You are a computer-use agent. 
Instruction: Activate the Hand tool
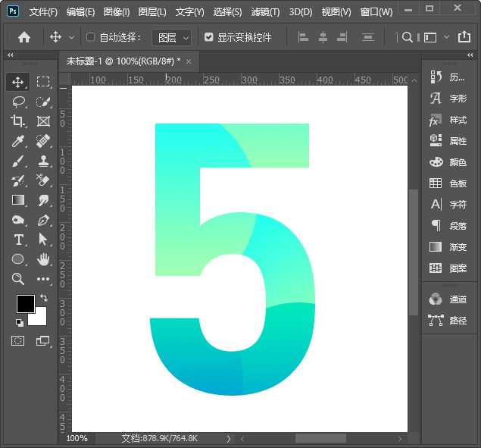point(43,259)
